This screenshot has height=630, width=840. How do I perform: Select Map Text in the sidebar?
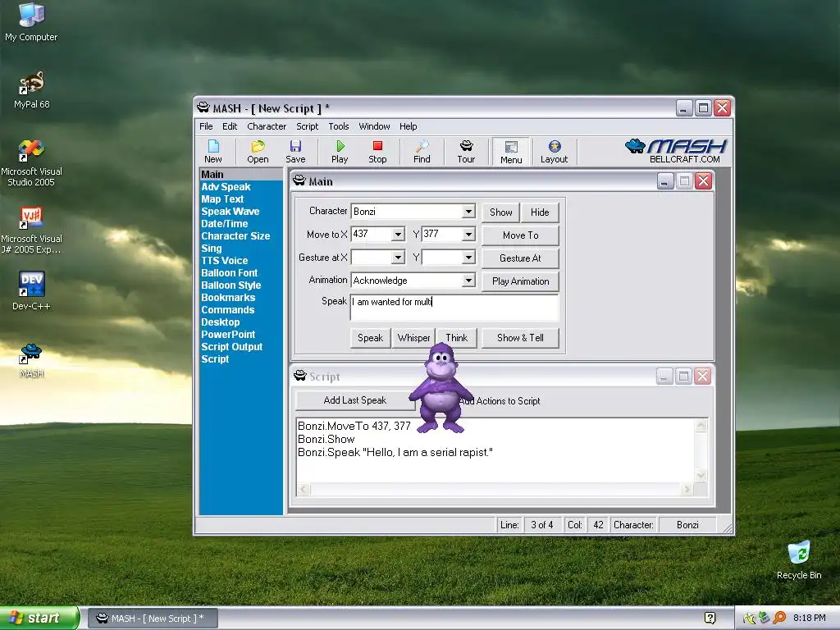pyautogui.click(x=222, y=199)
